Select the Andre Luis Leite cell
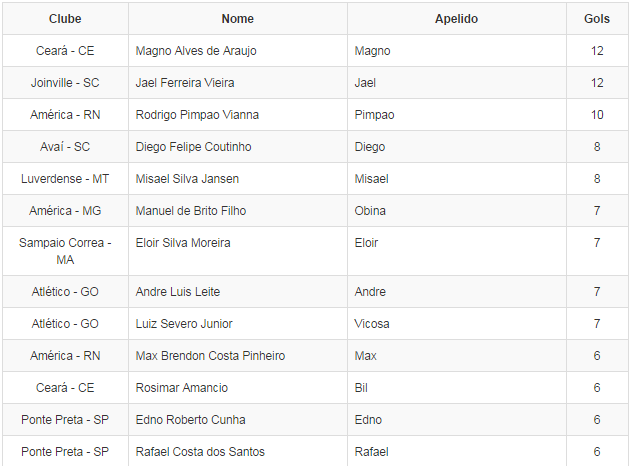Screen dimensions: 631x466 tap(177, 292)
